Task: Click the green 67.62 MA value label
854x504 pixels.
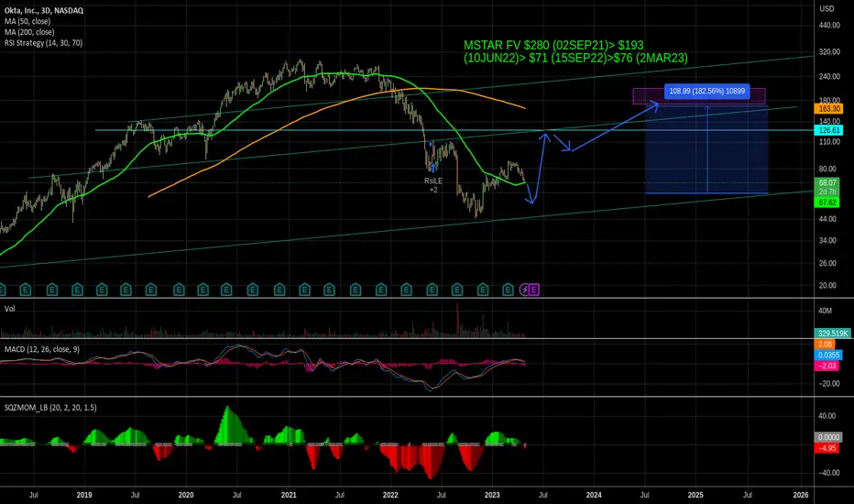Action: (827, 203)
